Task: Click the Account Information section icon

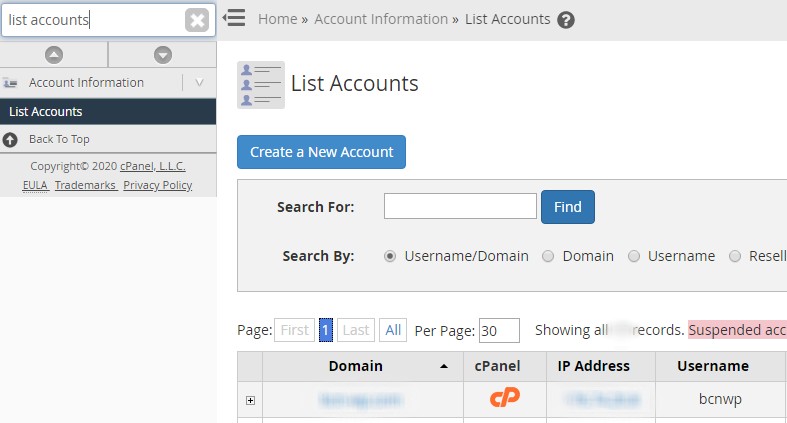Action: [x=11, y=83]
